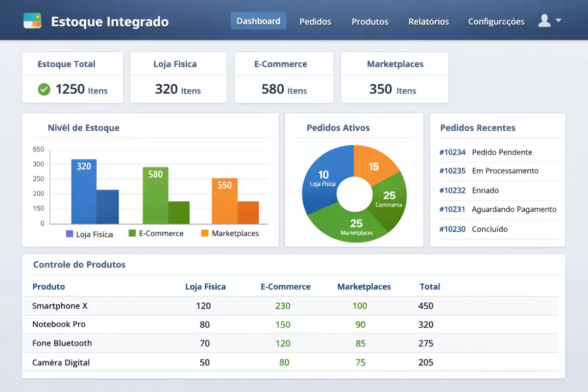Open the user profile icon

pos(545,21)
